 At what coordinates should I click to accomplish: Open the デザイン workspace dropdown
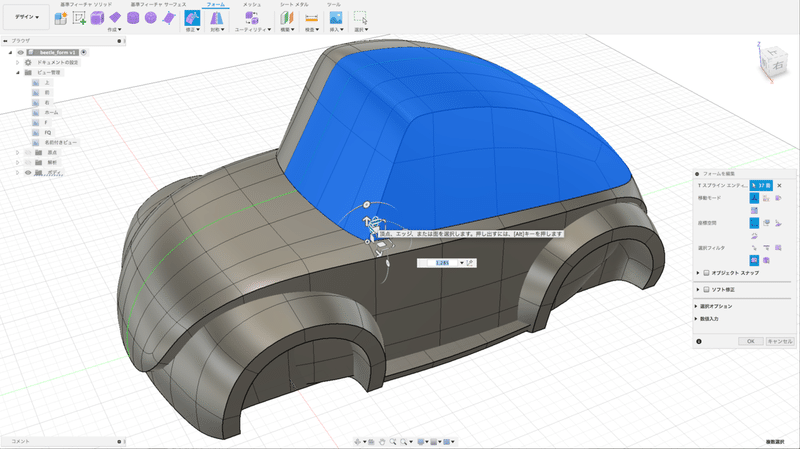(27, 18)
